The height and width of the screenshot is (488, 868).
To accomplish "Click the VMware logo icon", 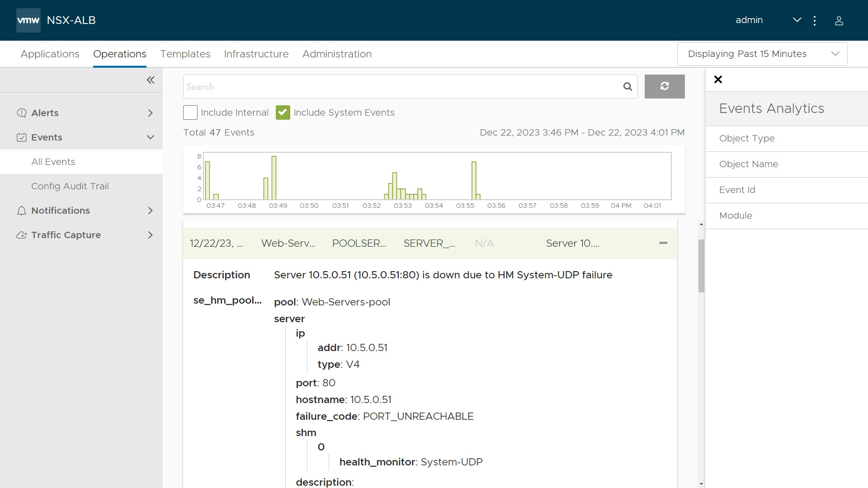I will (28, 20).
